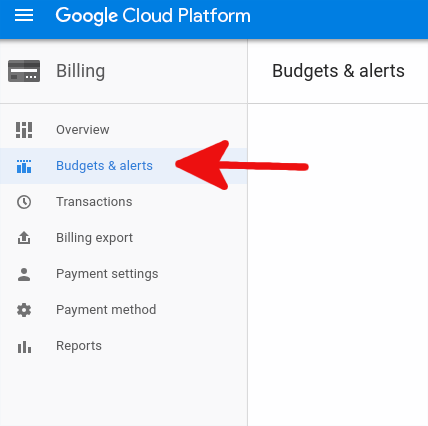Go to Transactions page

(123, 202)
